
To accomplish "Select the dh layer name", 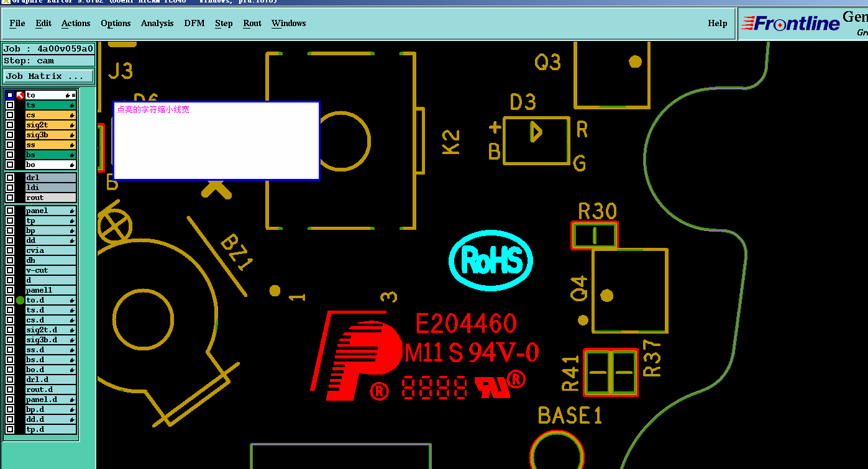I will click(x=50, y=260).
